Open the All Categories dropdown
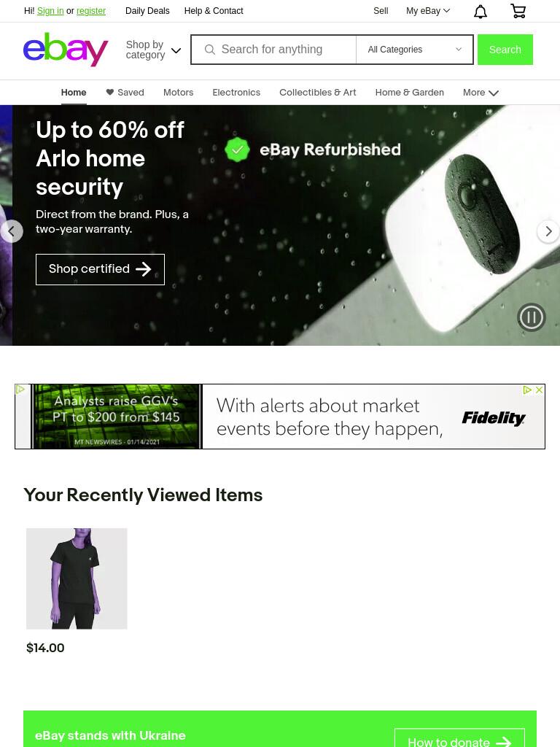This screenshot has height=747, width=560. [414, 50]
